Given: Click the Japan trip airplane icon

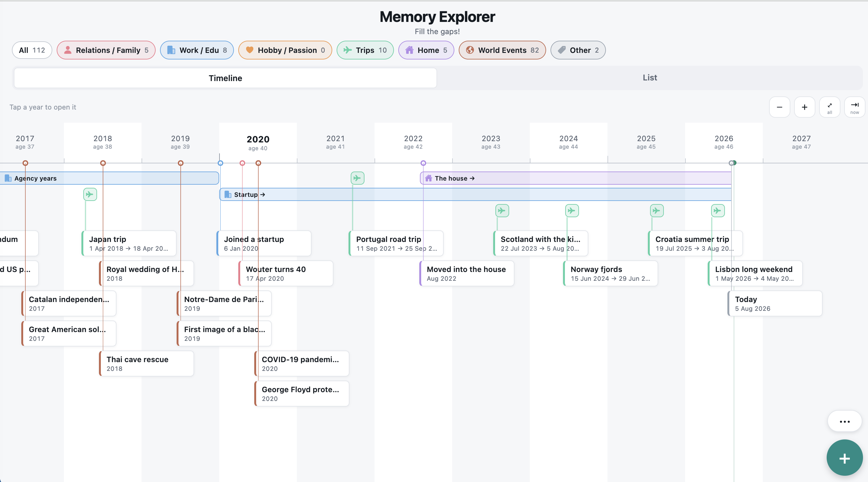Looking at the screenshot, I should [90, 194].
